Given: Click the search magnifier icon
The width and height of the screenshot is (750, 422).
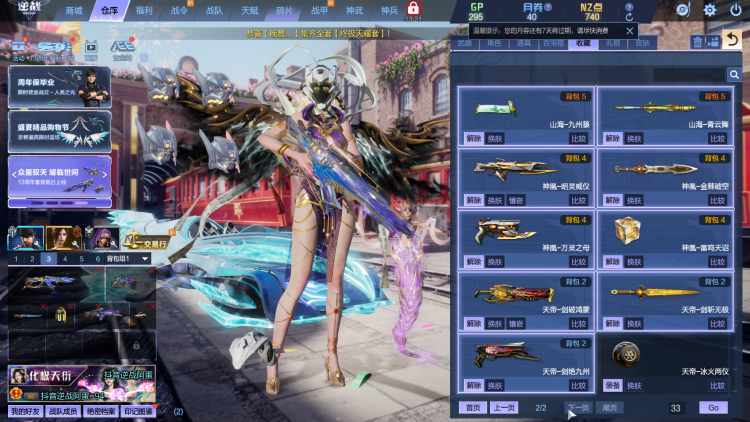Looking at the screenshot, I should [734, 75].
